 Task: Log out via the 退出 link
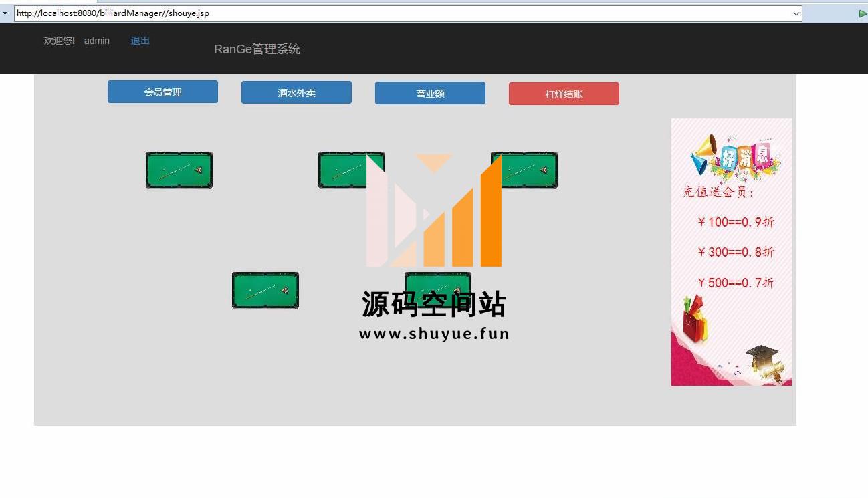(x=140, y=41)
